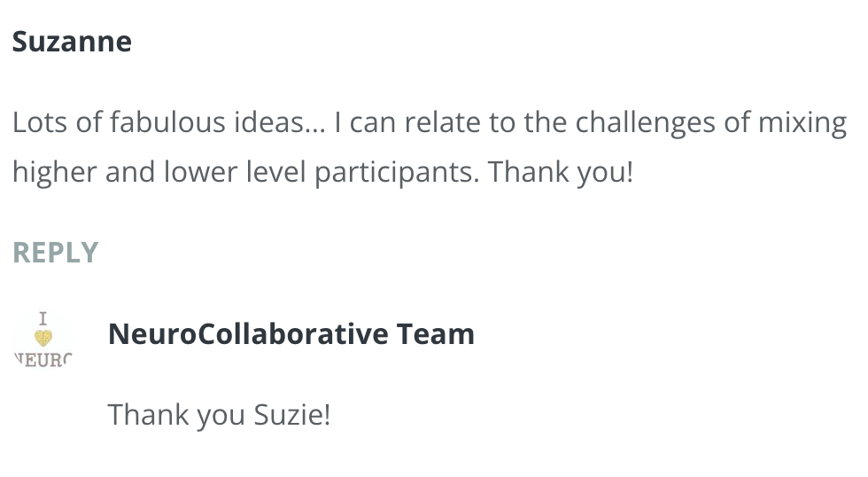This screenshot has height=477, width=868.
Task: Click the Suzanne commenter name
Action: click(x=72, y=42)
